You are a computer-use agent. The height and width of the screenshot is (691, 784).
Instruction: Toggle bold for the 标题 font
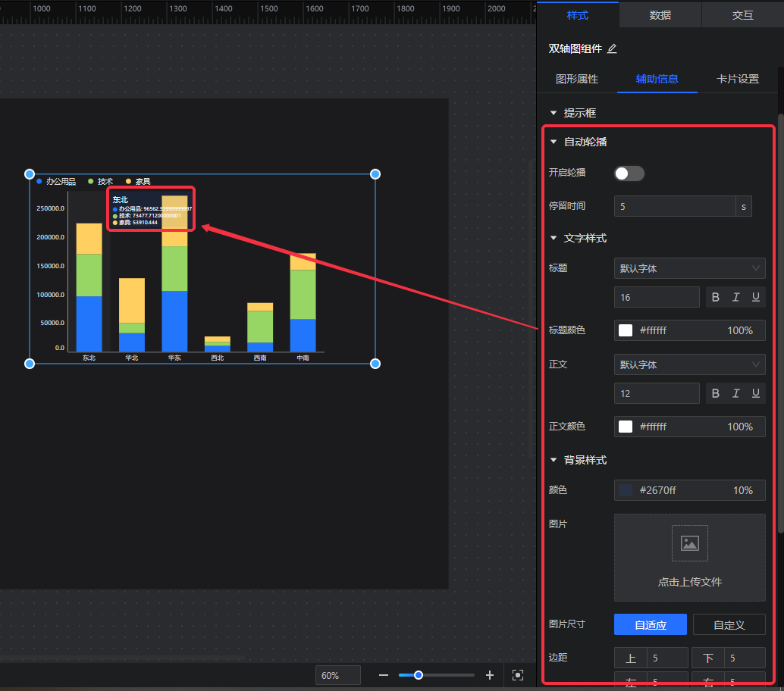pos(715,298)
